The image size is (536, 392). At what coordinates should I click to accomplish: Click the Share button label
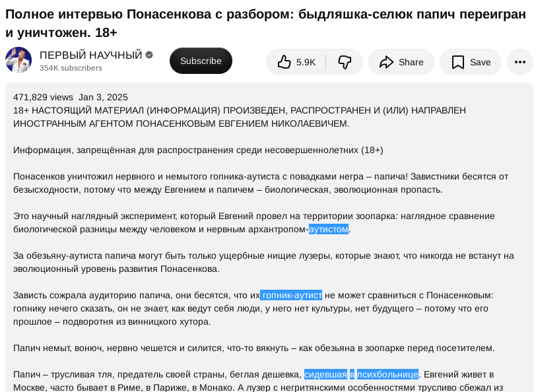[x=411, y=62]
